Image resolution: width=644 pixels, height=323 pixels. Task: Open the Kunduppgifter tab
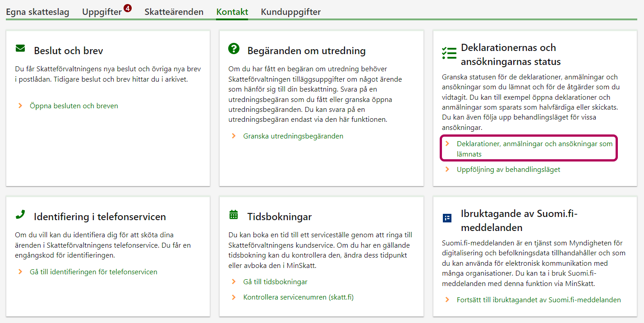[x=290, y=12]
